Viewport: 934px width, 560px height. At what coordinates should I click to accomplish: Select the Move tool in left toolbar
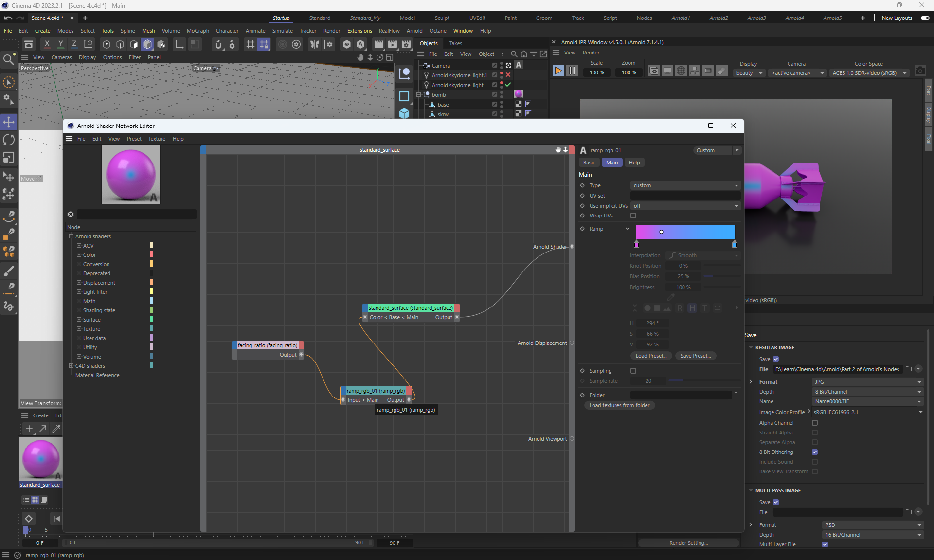point(9,122)
